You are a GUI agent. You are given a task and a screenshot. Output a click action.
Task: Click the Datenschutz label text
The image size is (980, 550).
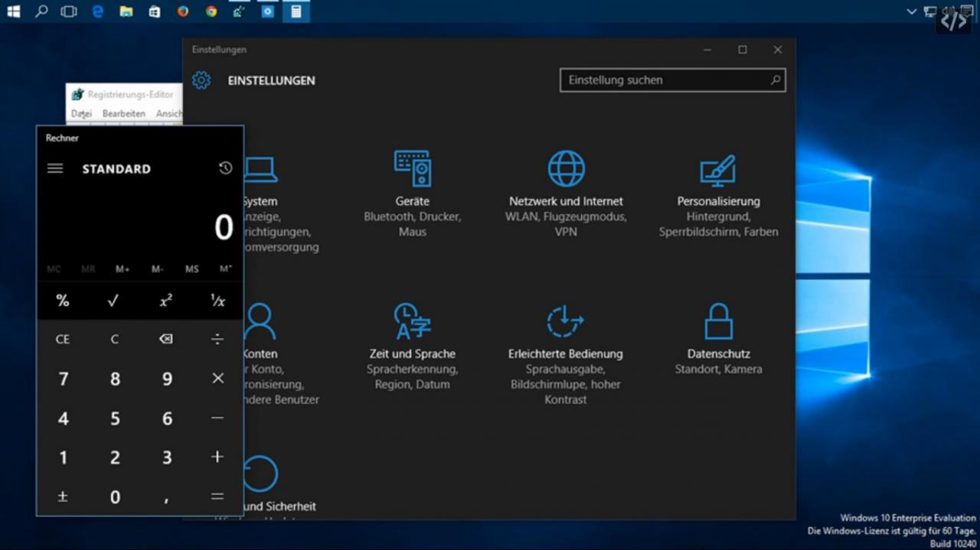pos(718,354)
